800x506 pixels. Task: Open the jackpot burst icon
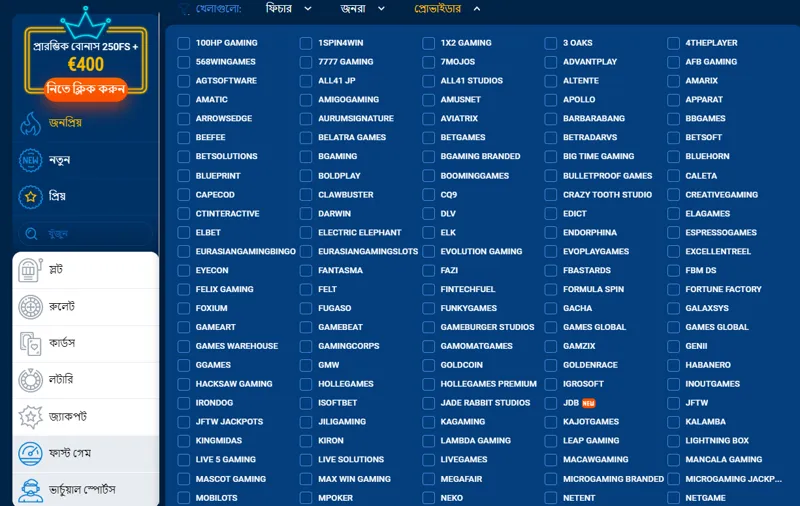point(31,417)
